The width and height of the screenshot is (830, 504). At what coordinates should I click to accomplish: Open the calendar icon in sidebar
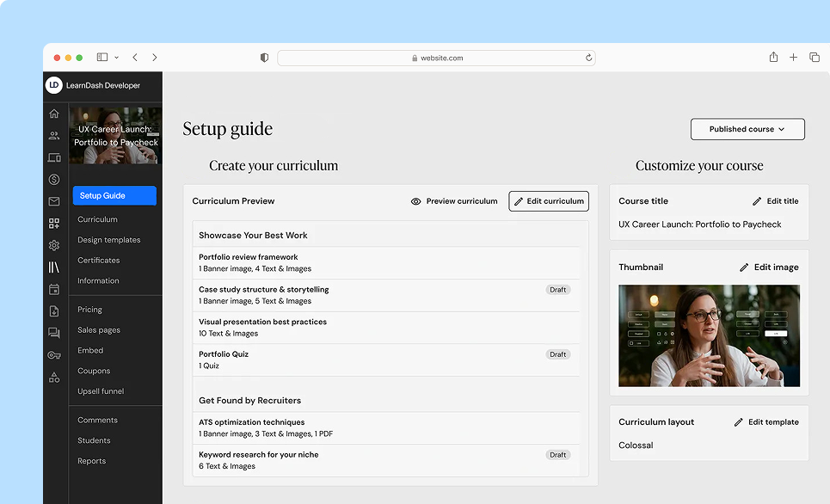point(54,290)
